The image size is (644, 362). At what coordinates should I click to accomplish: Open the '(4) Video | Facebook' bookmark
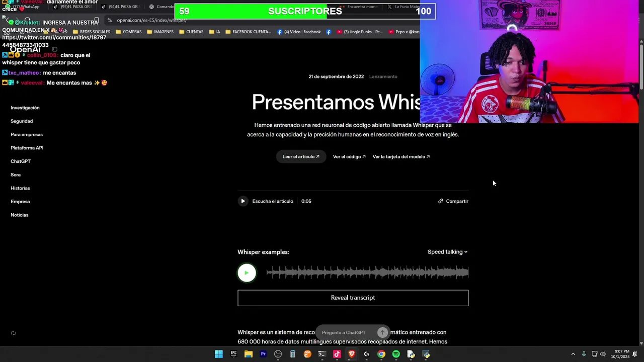pyautogui.click(x=299, y=32)
